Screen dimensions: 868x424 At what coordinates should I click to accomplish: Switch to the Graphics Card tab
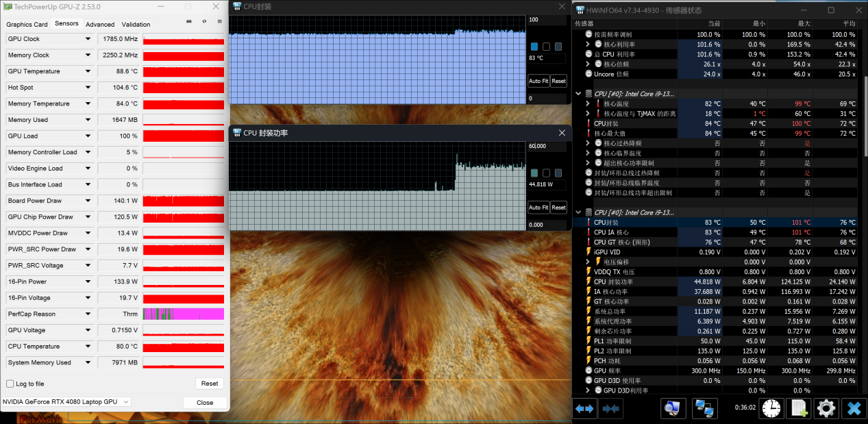(27, 24)
